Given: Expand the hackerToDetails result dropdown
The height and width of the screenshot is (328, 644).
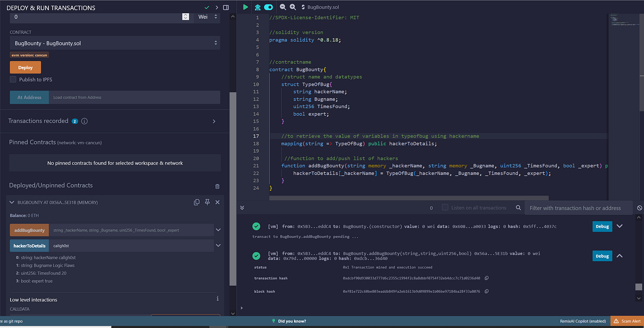Looking at the screenshot, I should (218, 245).
